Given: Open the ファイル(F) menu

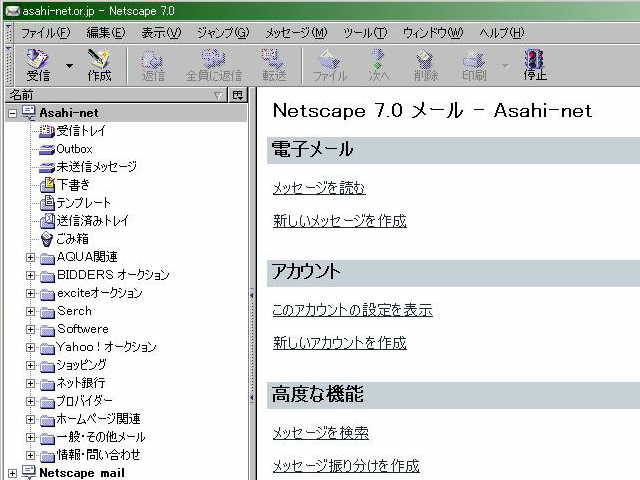Looking at the screenshot, I should point(45,33).
